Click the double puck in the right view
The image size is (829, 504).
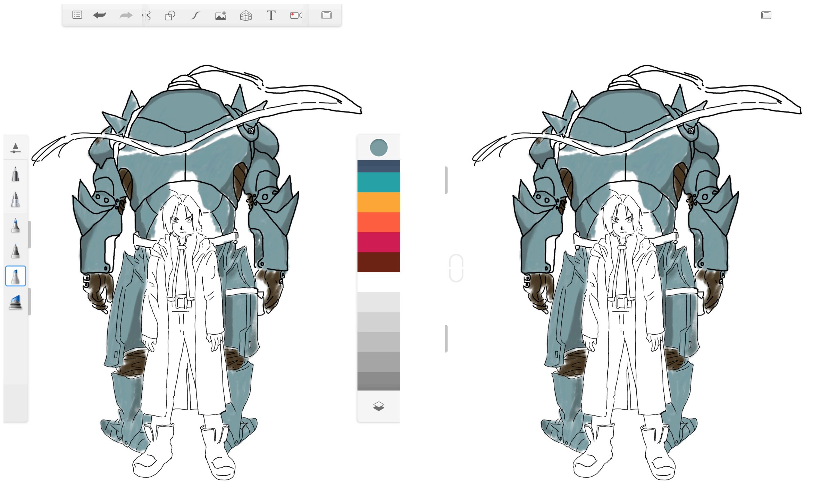point(456,268)
